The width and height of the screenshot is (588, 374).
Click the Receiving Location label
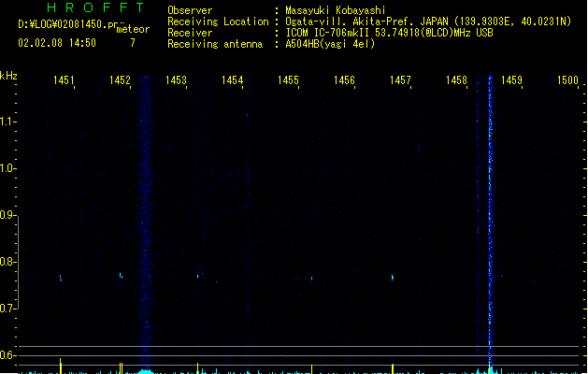pyautogui.click(x=218, y=22)
